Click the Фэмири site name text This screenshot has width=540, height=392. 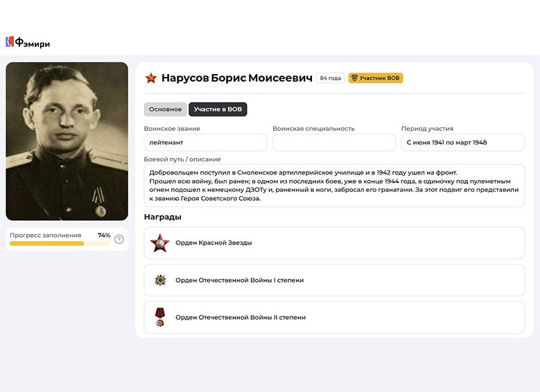[33, 43]
